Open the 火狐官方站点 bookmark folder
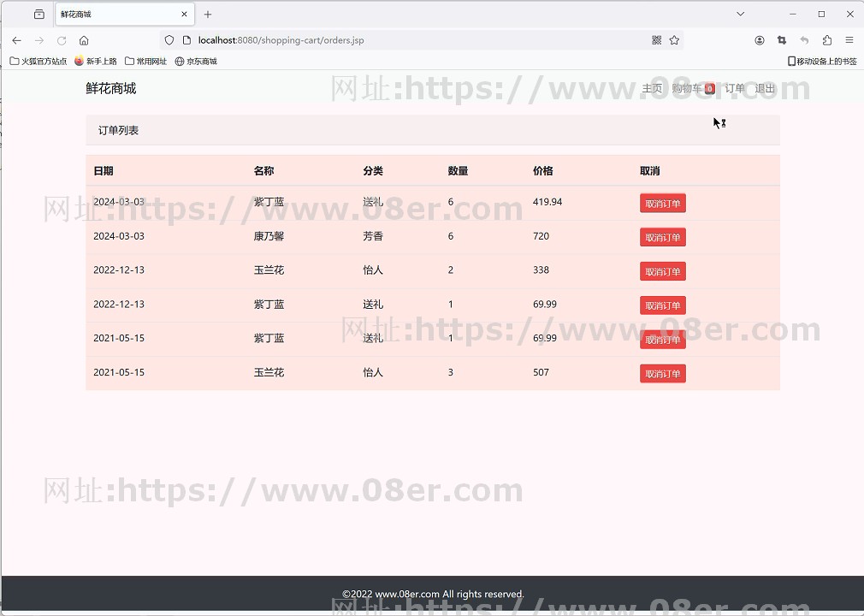Image resolution: width=864 pixels, height=616 pixels. pyautogui.click(x=38, y=61)
